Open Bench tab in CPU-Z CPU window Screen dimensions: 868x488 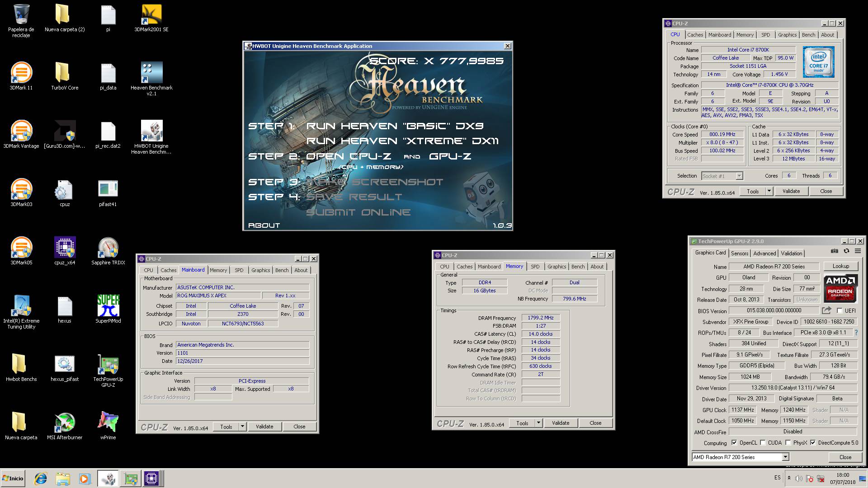808,35
